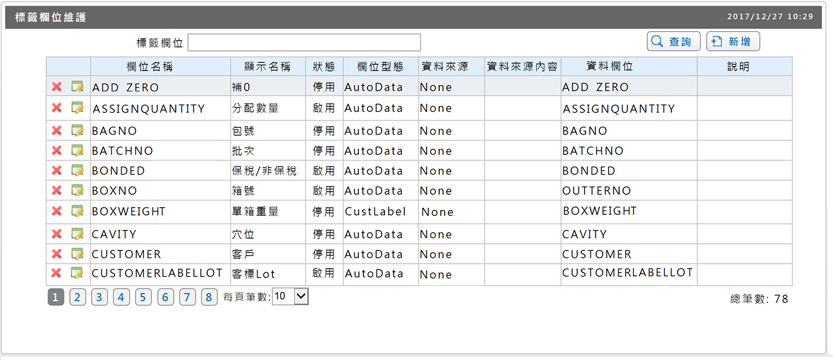
Task: Edit the BOXNO row
Action: tap(78, 190)
